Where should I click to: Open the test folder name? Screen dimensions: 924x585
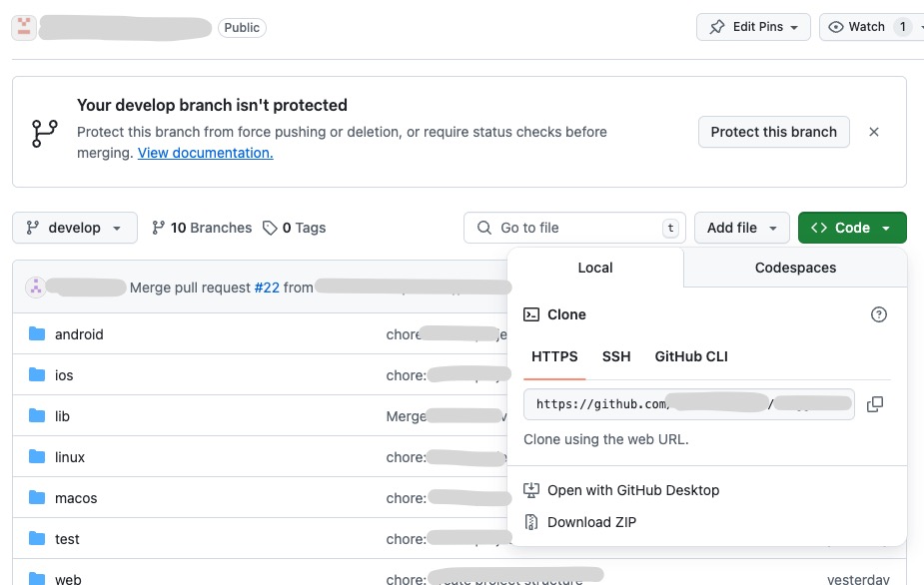click(67, 539)
